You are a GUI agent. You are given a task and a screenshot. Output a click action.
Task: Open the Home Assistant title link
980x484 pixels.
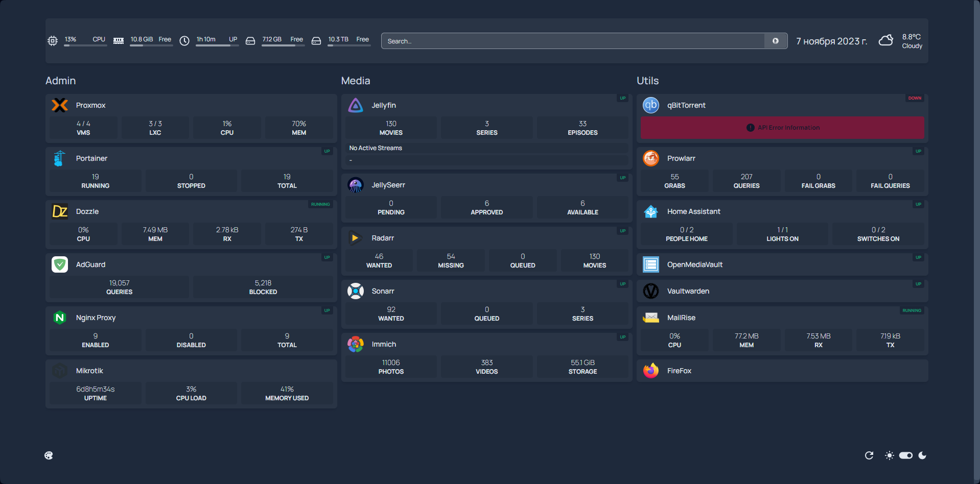point(693,211)
